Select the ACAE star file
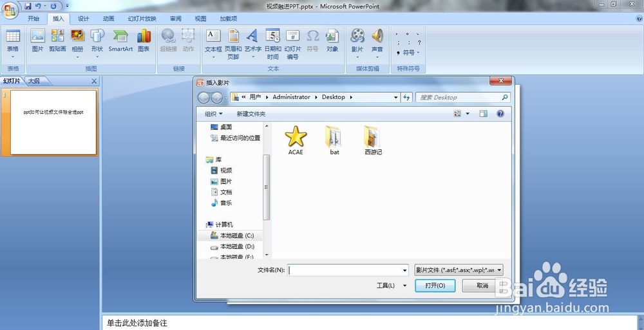 click(x=296, y=140)
